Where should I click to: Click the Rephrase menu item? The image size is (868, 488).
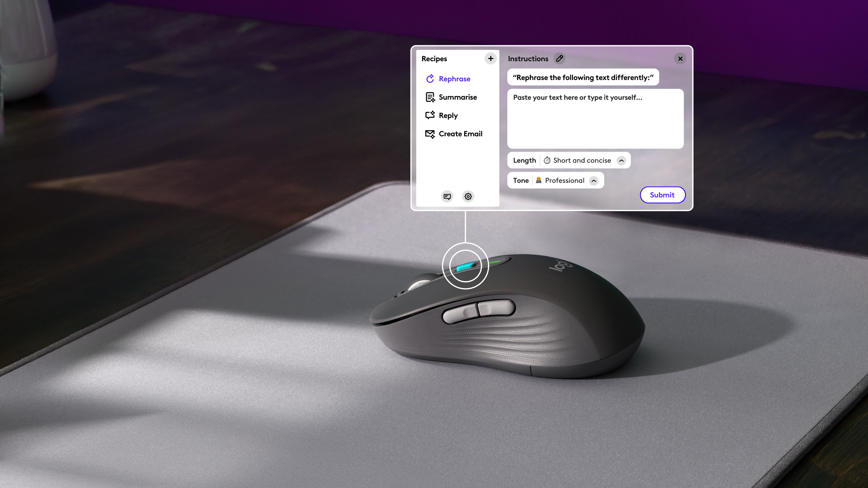tap(454, 79)
